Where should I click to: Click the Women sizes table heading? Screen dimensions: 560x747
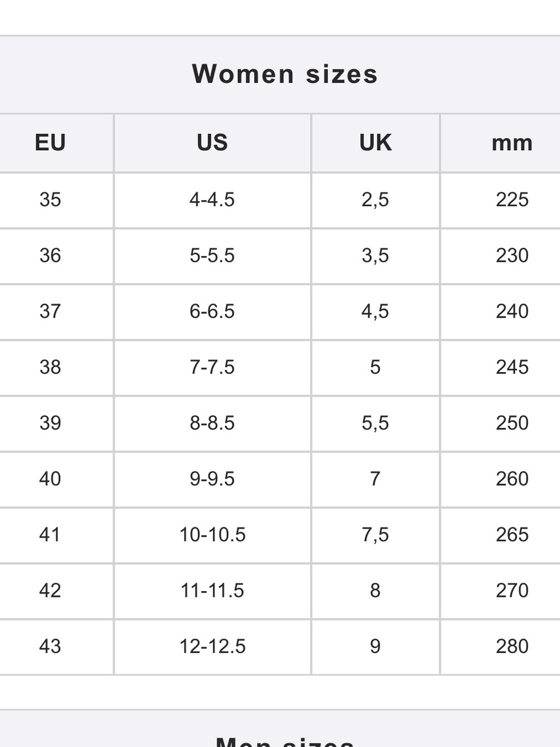[284, 74]
